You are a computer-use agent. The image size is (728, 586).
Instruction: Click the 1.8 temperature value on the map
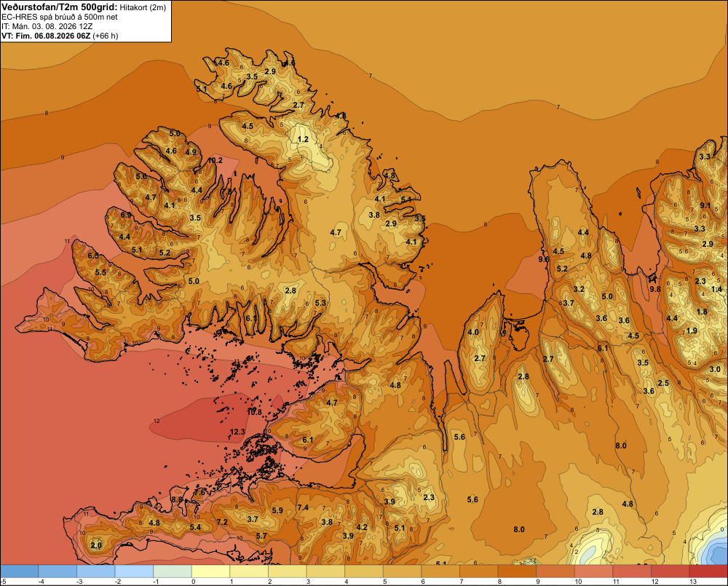[x=702, y=312]
